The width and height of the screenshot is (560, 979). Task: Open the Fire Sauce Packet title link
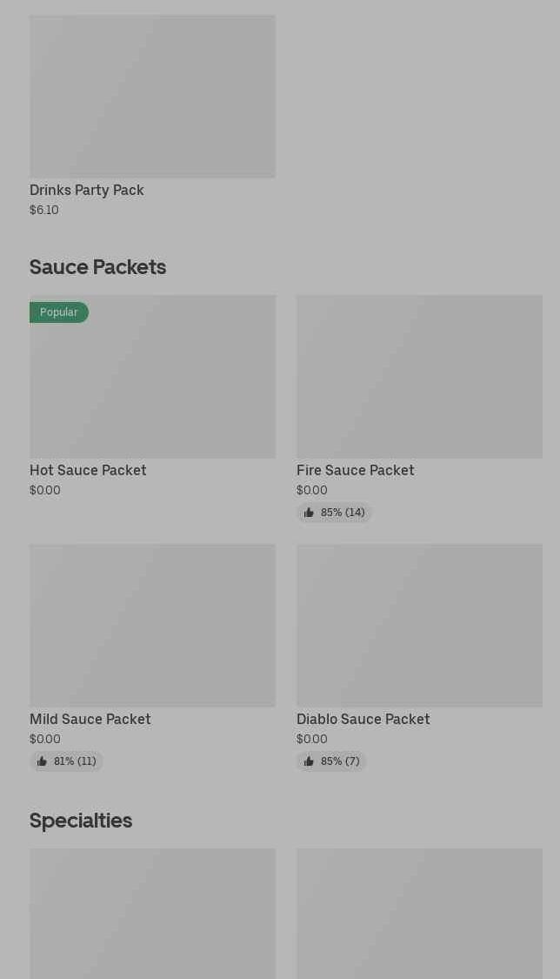pyautogui.click(x=355, y=470)
